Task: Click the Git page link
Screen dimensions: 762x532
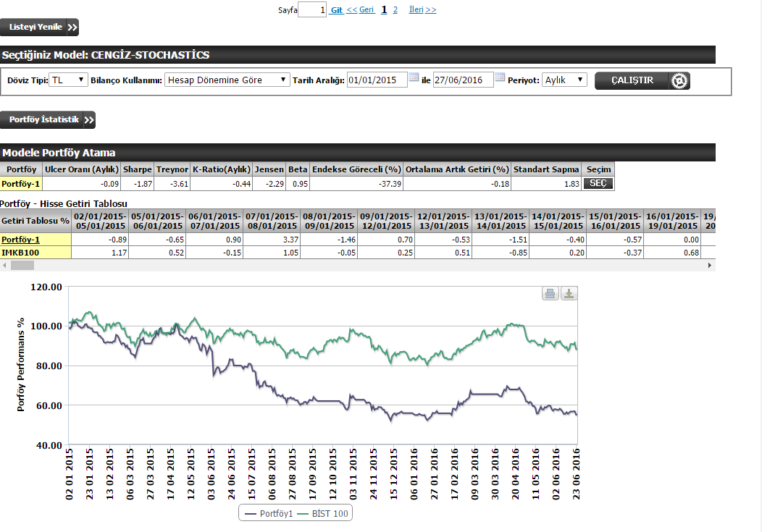Action: click(337, 9)
